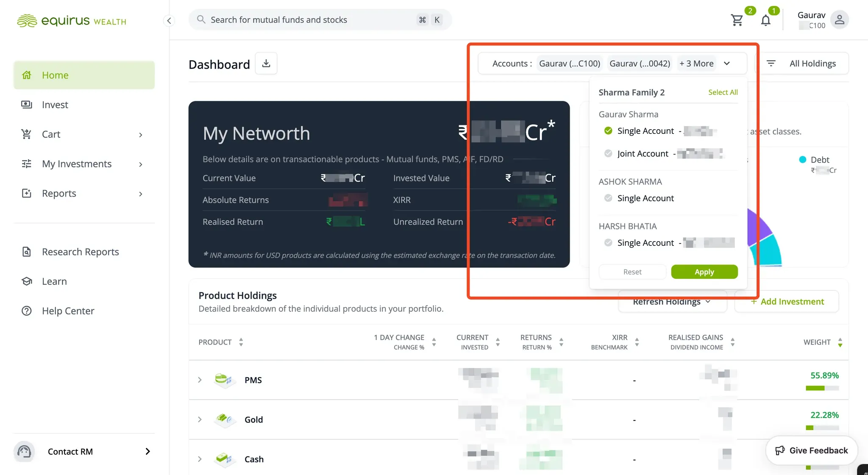Apply the selected accounts
Screen dimensions: 868x475
pos(704,272)
